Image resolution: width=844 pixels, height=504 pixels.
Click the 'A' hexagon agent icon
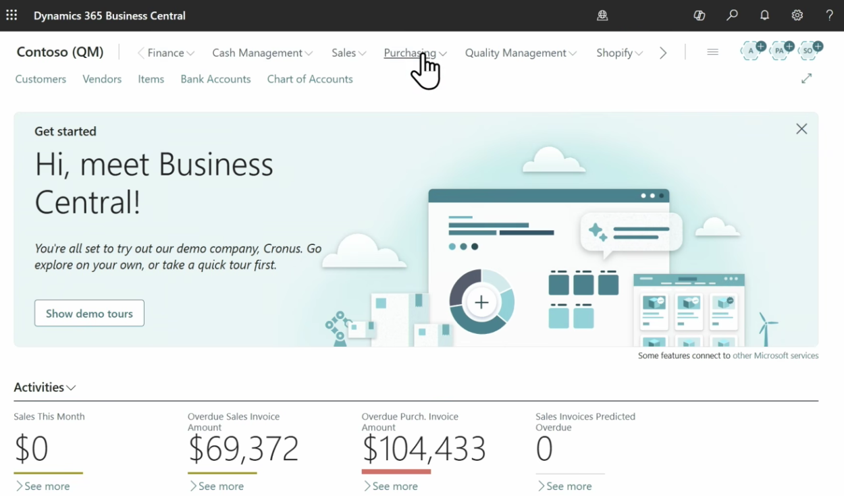point(752,50)
